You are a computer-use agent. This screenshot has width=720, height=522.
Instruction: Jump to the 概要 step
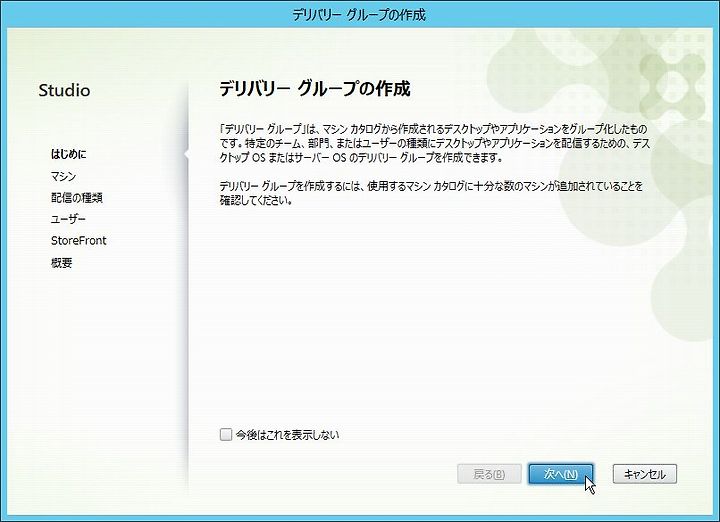[62, 263]
